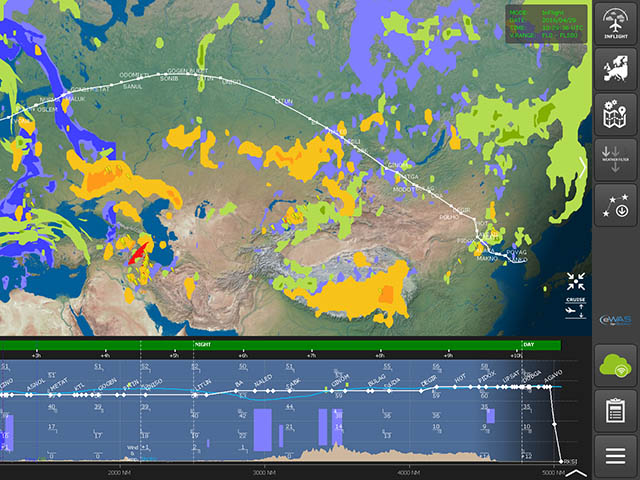Image resolution: width=640 pixels, height=480 pixels.
Task: Click the SANUL waypoint label on the map
Action: click(133, 86)
